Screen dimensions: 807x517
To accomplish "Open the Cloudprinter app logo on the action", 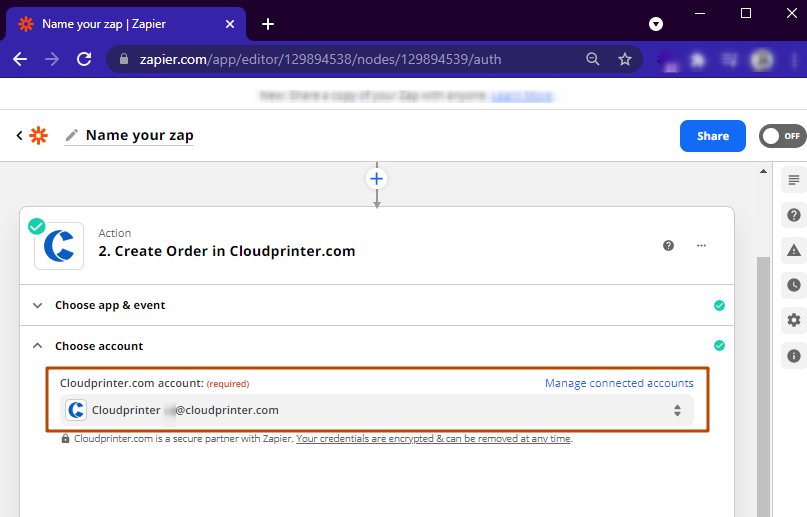I will tap(59, 246).
